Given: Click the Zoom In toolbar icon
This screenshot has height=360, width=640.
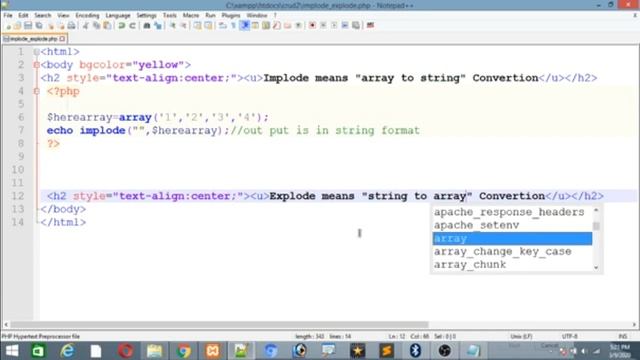Looking at the screenshot, I should click(173, 26).
